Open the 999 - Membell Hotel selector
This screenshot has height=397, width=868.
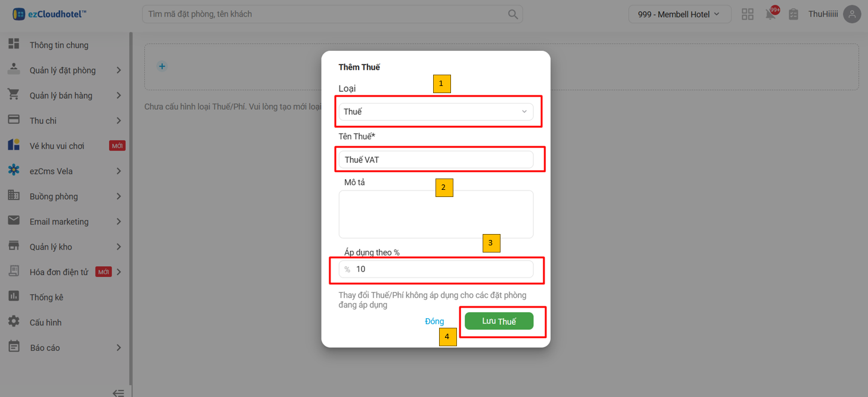[x=679, y=14]
